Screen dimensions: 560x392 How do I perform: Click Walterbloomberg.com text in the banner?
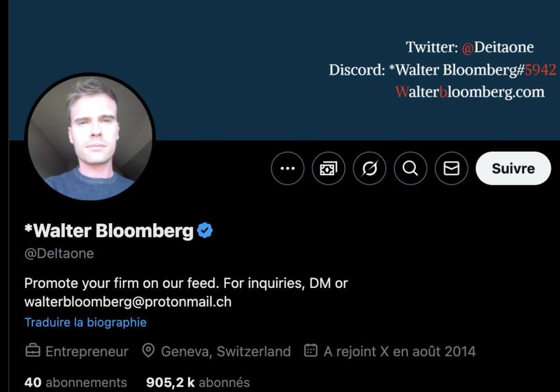[x=469, y=92]
